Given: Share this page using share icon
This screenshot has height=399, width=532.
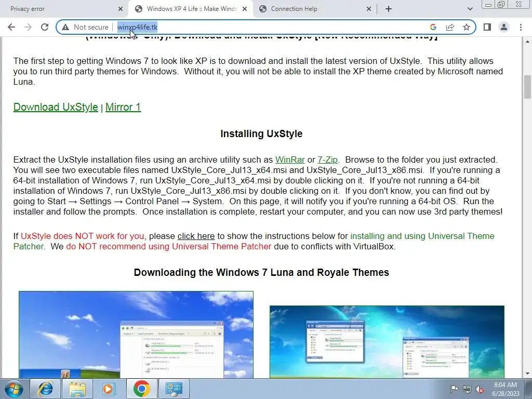Looking at the screenshot, I should click(x=450, y=27).
